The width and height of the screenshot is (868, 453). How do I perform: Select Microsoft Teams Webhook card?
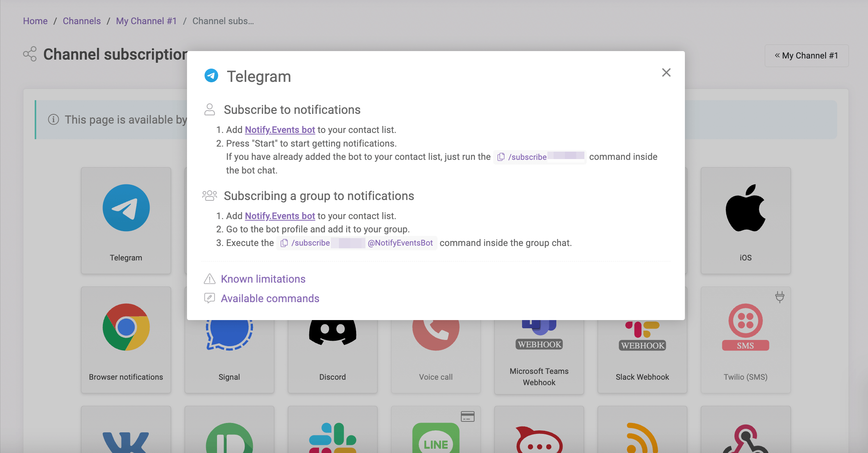click(539, 357)
